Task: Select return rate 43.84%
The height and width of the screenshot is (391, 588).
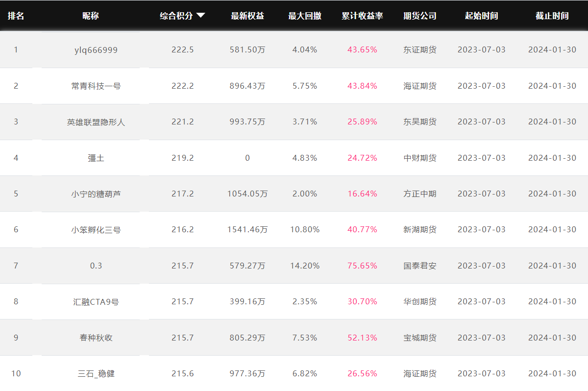Action: coord(363,86)
